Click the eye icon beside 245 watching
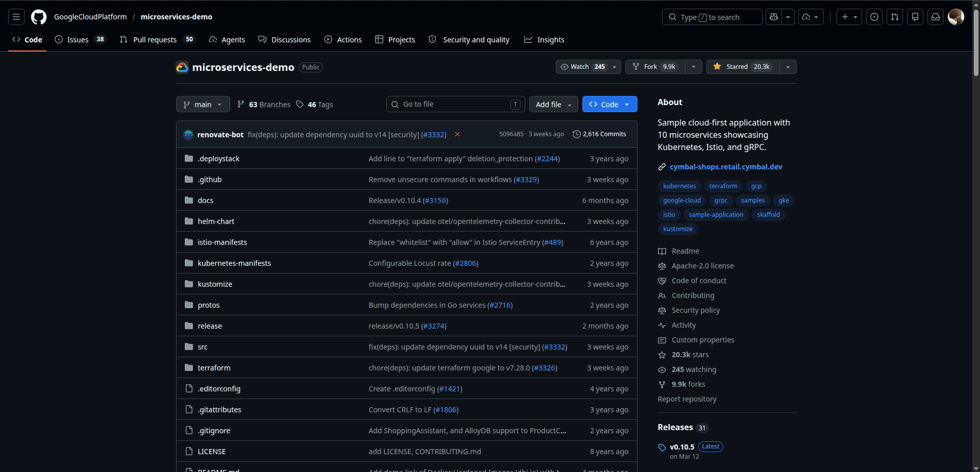The width and height of the screenshot is (980, 472). click(x=662, y=369)
